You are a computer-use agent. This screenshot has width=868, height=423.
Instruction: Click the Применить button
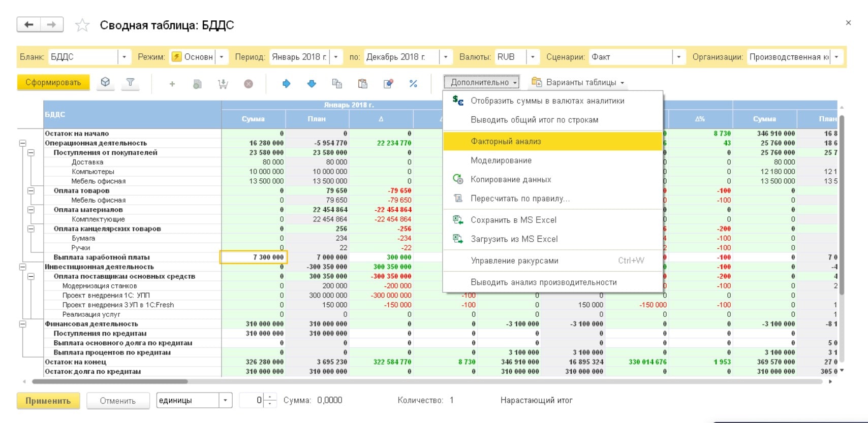(x=48, y=401)
